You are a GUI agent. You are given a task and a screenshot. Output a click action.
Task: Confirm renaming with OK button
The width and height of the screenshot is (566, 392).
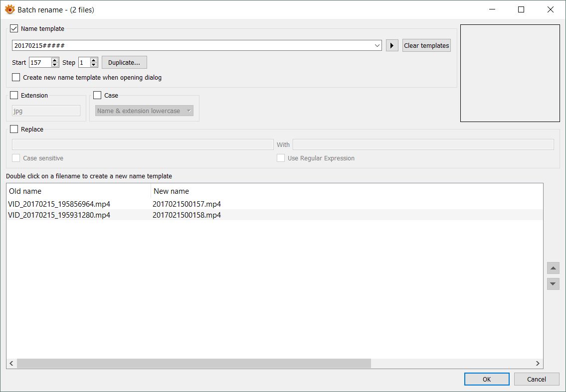[487, 379]
